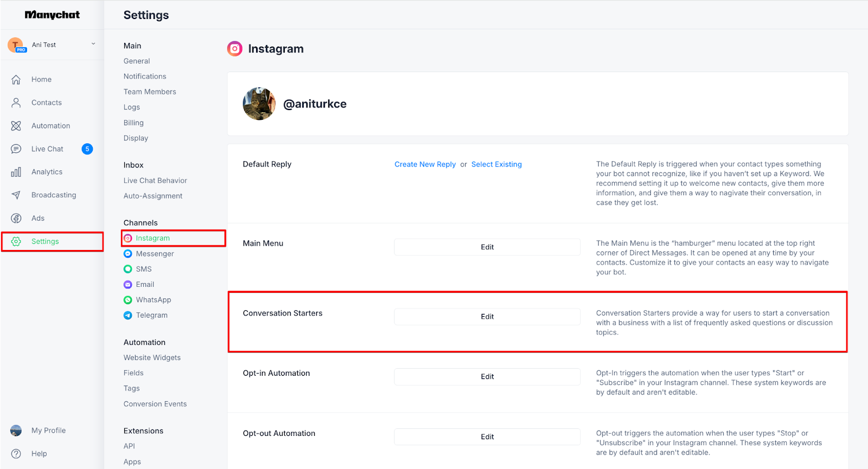This screenshot has height=469, width=868.
Task: Open the Settings item in the sidebar
Action: coord(52,242)
